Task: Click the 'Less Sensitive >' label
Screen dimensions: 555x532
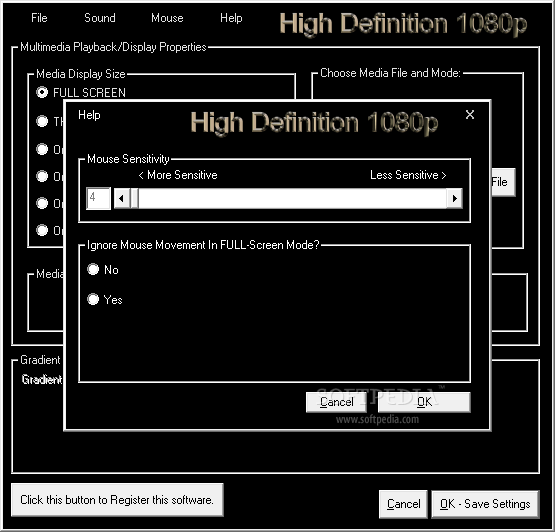Action: pyautogui.click(x=408, y=175)
